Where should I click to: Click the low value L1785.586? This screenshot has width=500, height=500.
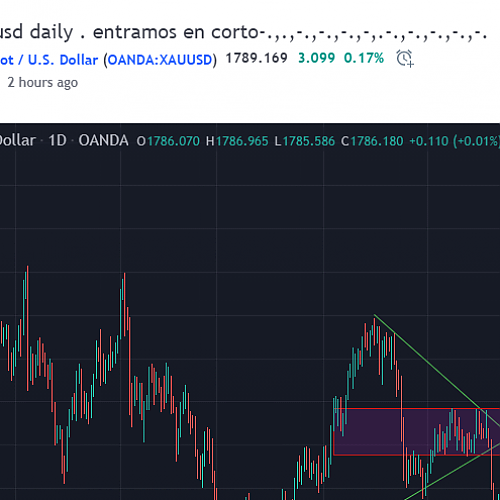[305, 141]
